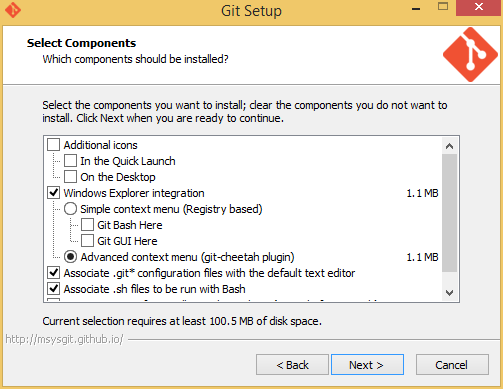The height and width of the screenshot is (389, 503).
Task: Click the large Git logo in the header
Action: point(470,55)
